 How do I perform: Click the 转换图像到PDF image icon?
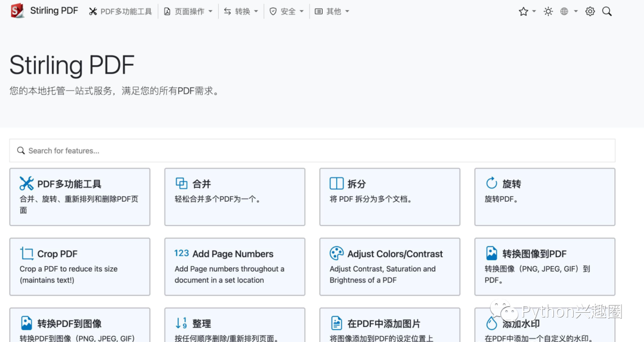491,253
